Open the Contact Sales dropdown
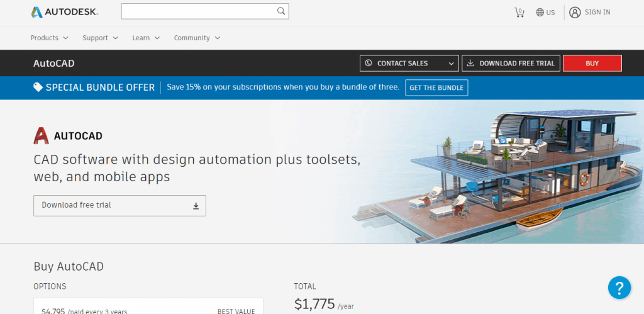The height and width of the screenshot is (314, 644). click(409, 64)
